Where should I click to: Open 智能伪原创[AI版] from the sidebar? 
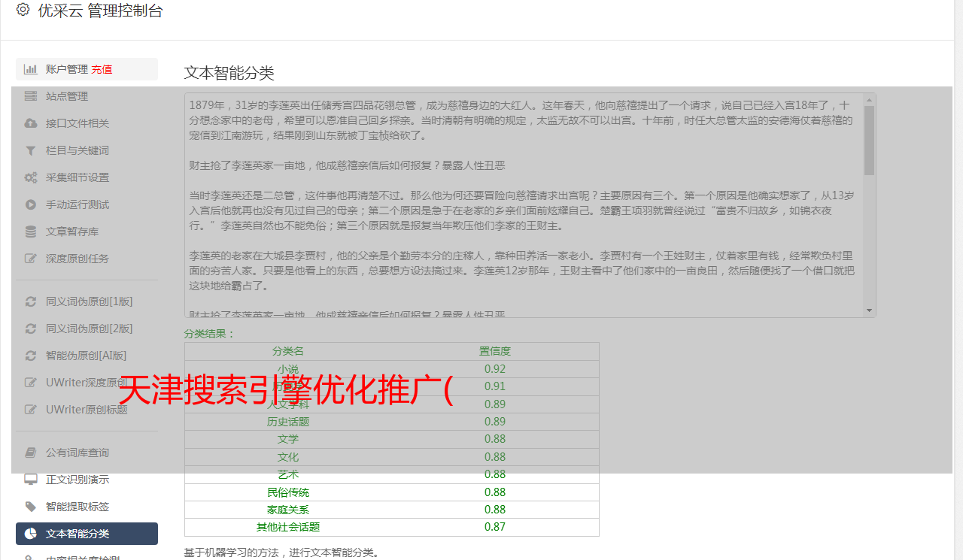[86, 356]
